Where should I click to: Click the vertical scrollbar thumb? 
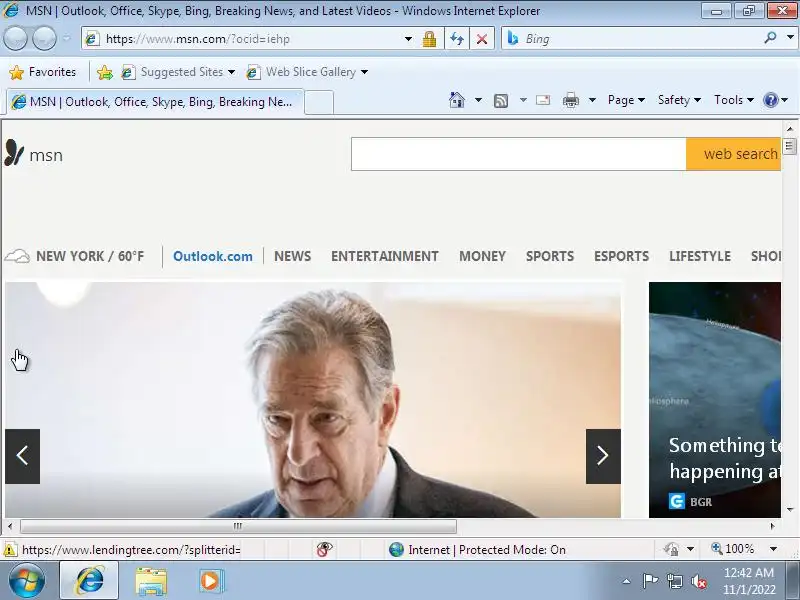click(789, 147)
